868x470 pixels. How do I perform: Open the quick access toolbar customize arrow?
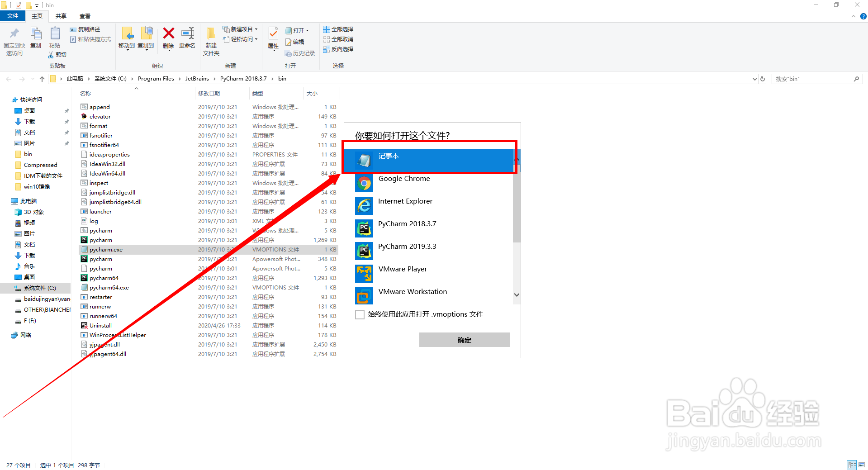tap(37, 5)
